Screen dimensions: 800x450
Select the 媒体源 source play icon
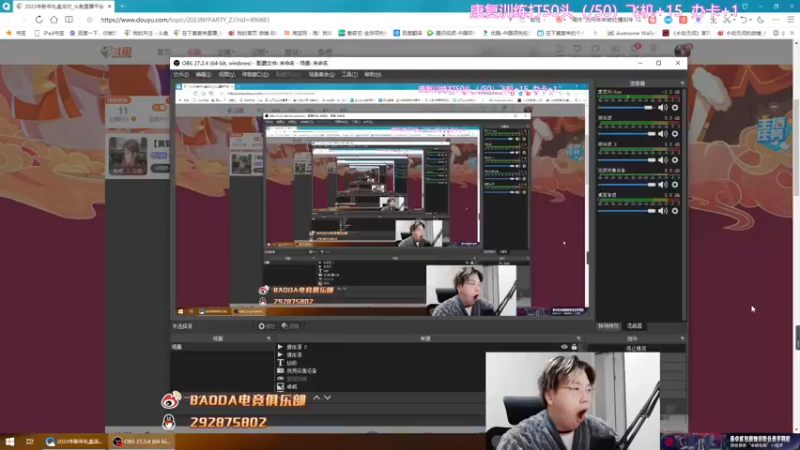click(x=280, y=355)
